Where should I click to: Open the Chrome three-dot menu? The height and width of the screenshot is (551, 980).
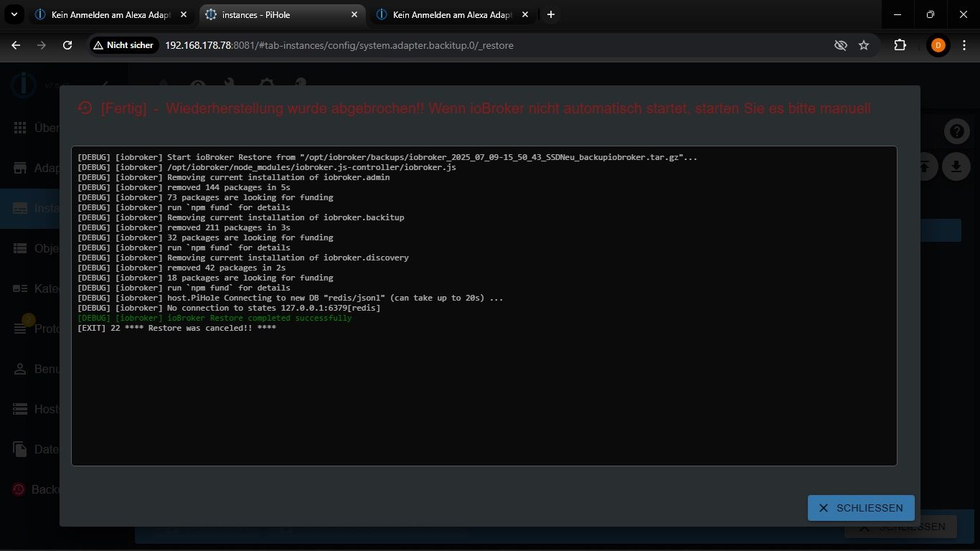point(963,45)
